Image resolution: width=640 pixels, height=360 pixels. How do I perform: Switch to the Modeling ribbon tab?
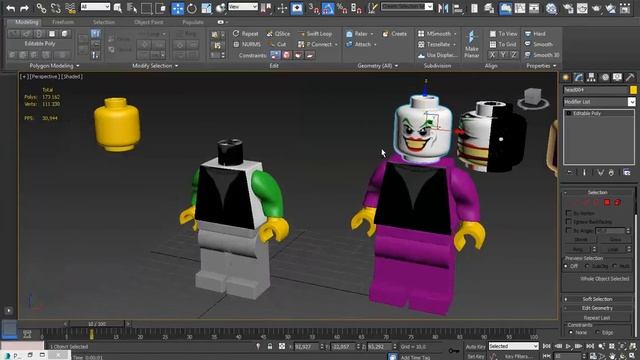point(27,22)
